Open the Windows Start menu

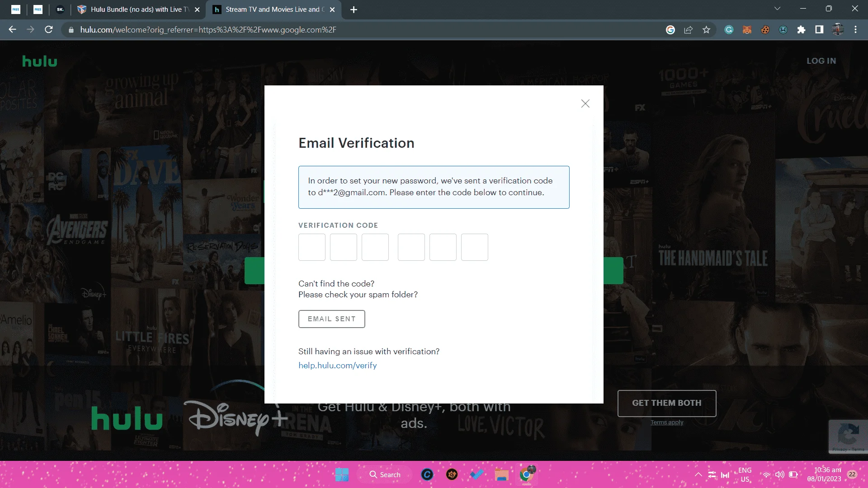[x=342, y=474]
